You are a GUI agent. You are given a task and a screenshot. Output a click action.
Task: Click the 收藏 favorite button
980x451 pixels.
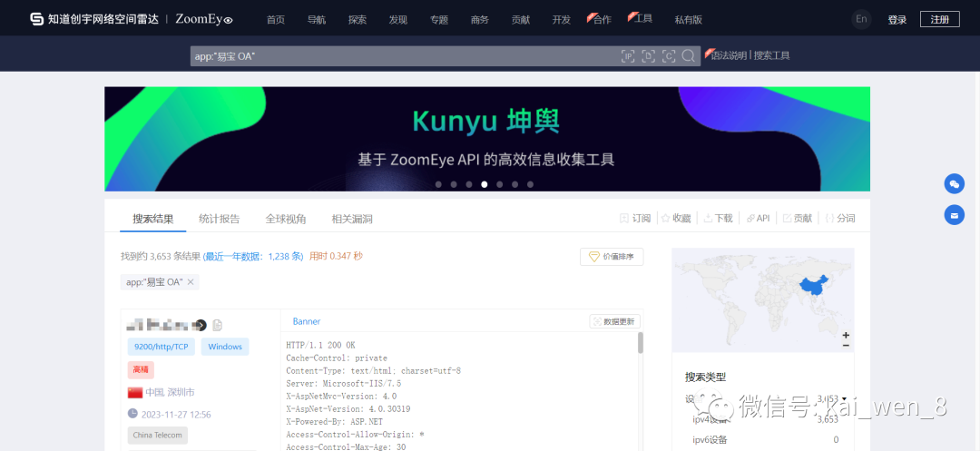[676, 218]
